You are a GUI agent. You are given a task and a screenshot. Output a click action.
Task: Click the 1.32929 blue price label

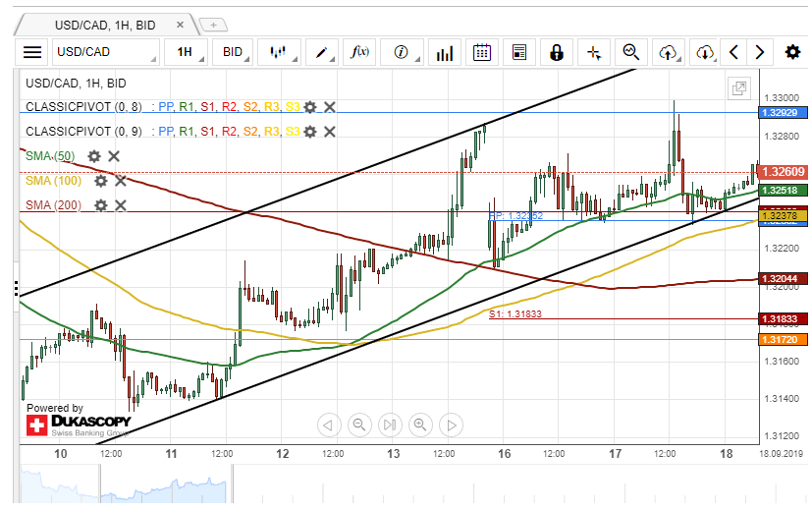pos(783,112)
